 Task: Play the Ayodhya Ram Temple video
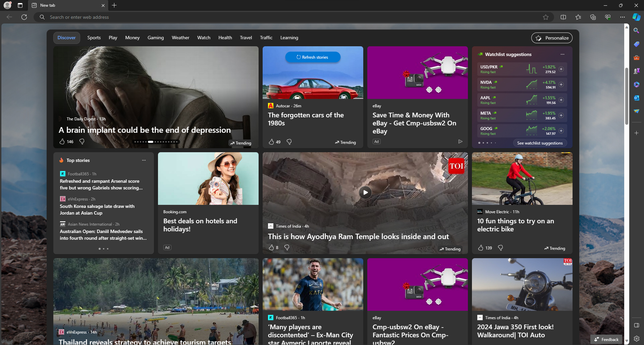(365, 192)
